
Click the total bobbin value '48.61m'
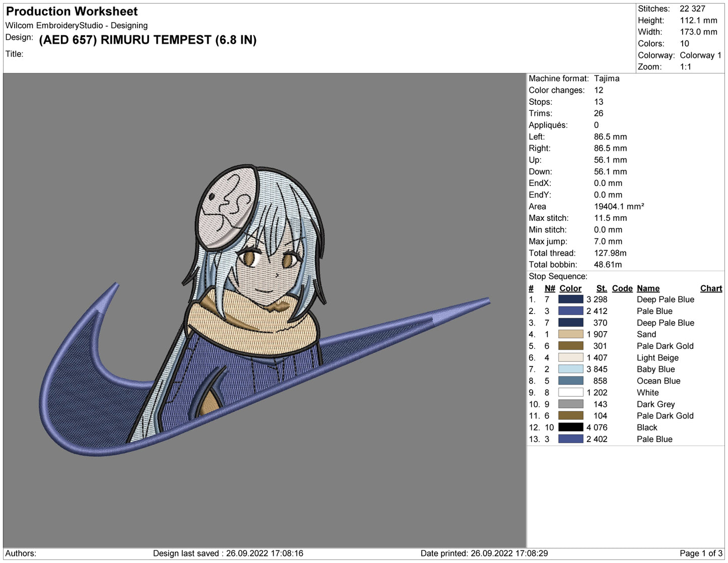608,265
